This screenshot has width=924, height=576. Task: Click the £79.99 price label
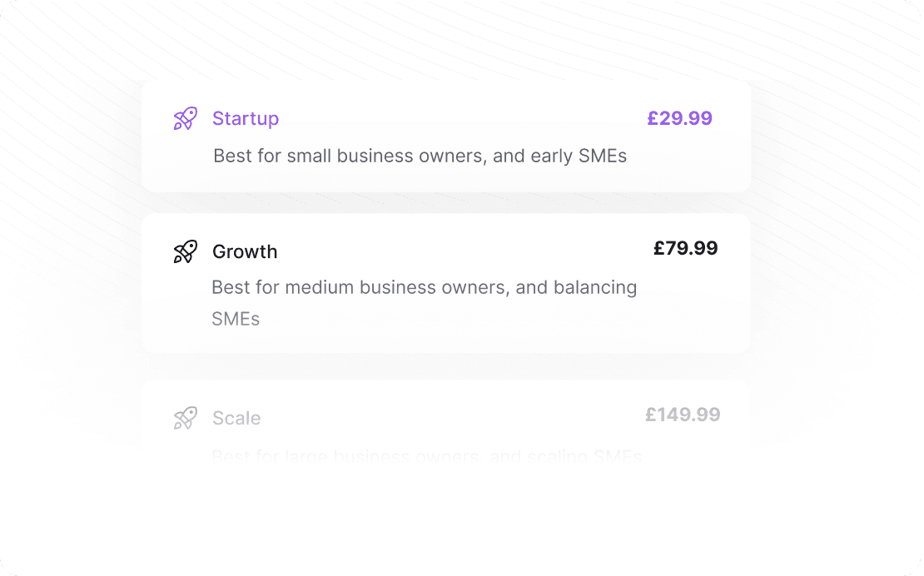tap(685, 248)
